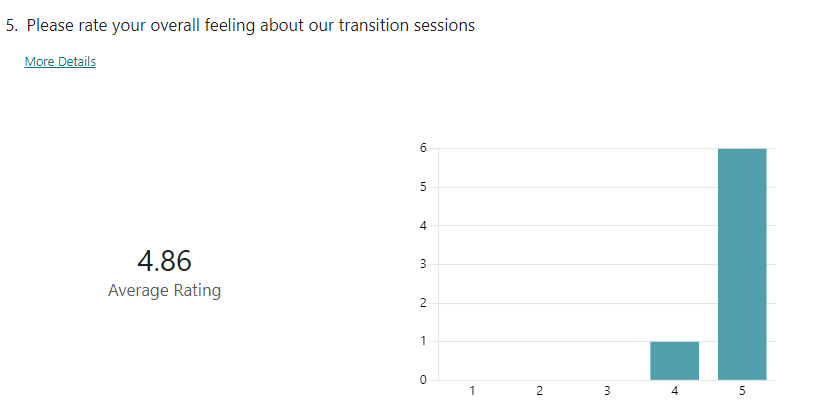Click the transition sessions question title
Viewport: 824px width, 415px height.
(250, 25)
